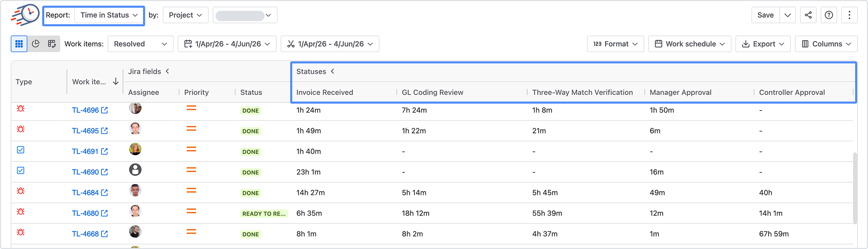Open the scissors date range picker

tap(330, 44)
